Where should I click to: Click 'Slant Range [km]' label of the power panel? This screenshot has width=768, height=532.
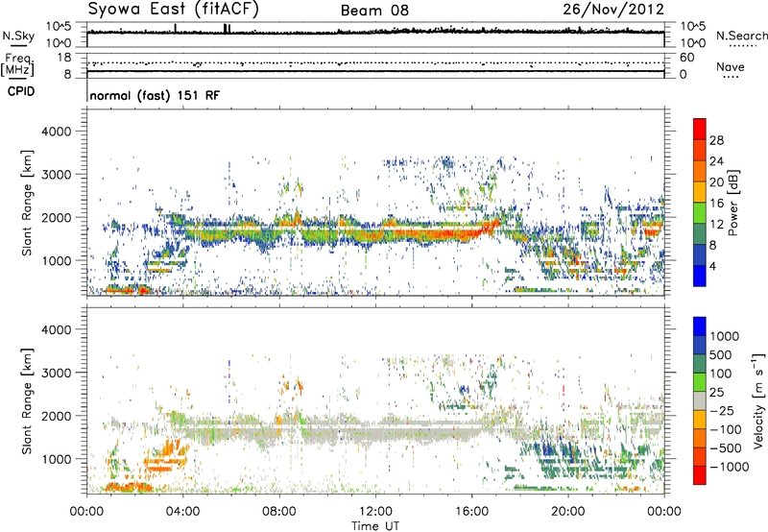pyautogui.click(x=27, y=203)
